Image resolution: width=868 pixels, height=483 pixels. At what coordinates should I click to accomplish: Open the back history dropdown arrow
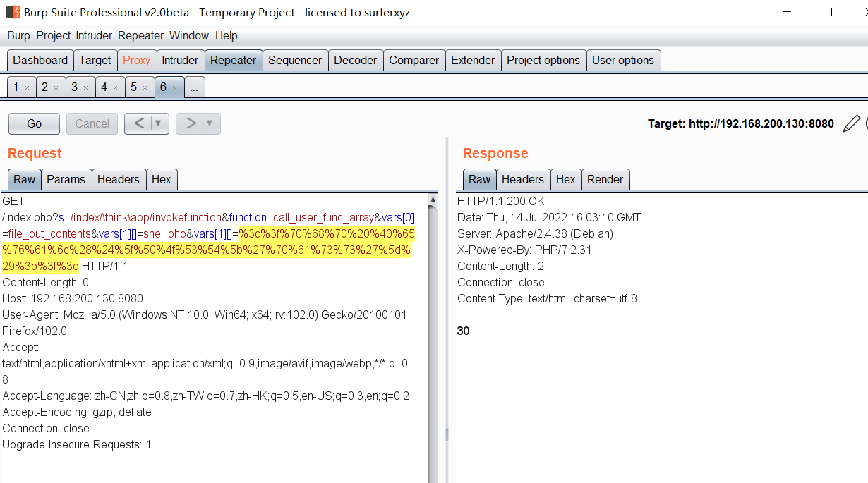point(159,123)
